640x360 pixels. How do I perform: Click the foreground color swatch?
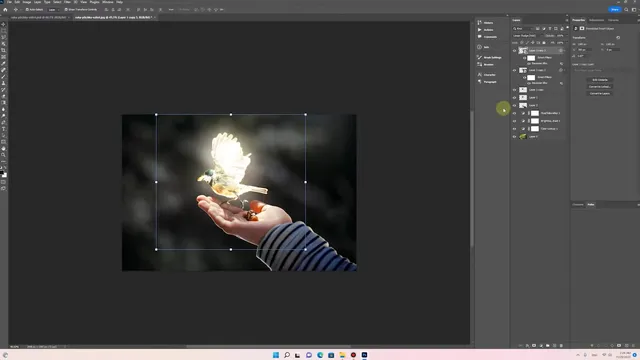(x=2, y=173)
